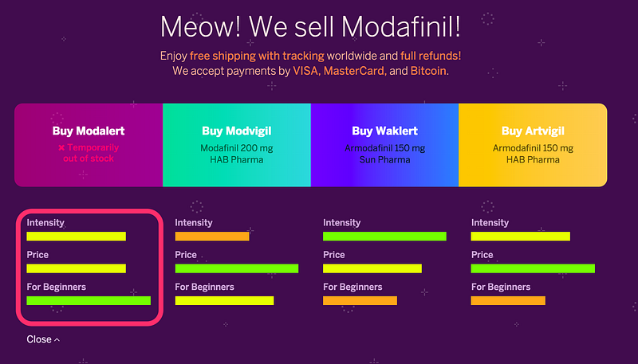
Task: Click Modvigil's orange Intensity bar
Action: 212,236
